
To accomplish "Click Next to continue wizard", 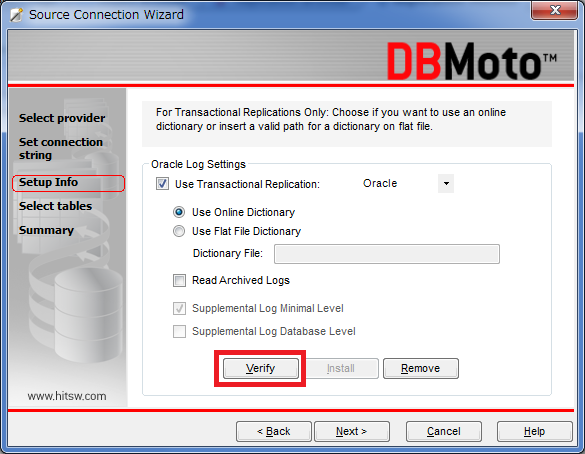I will 352,432.
